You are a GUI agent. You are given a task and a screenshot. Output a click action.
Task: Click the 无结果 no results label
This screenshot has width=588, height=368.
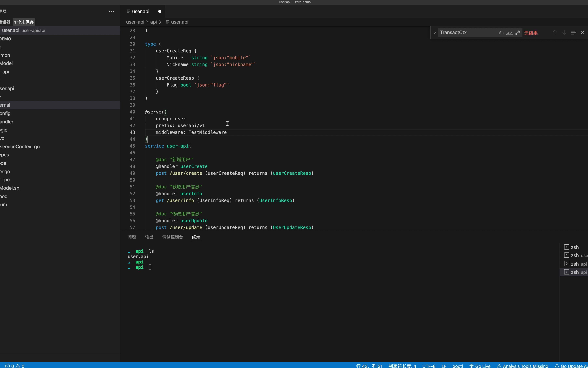tap(531, 33)
